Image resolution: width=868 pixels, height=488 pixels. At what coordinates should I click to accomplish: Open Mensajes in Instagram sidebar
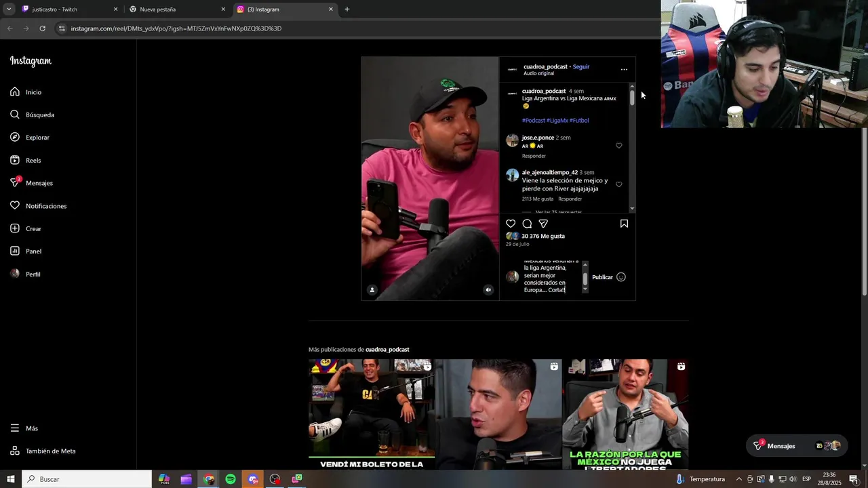(x=31, y=183)
